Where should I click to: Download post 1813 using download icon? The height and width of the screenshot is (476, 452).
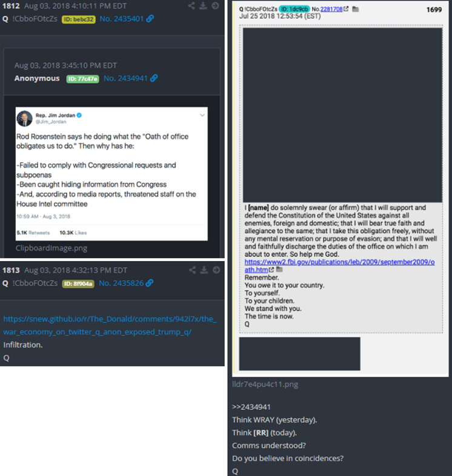pyautogui.click(x=204, y=270)
